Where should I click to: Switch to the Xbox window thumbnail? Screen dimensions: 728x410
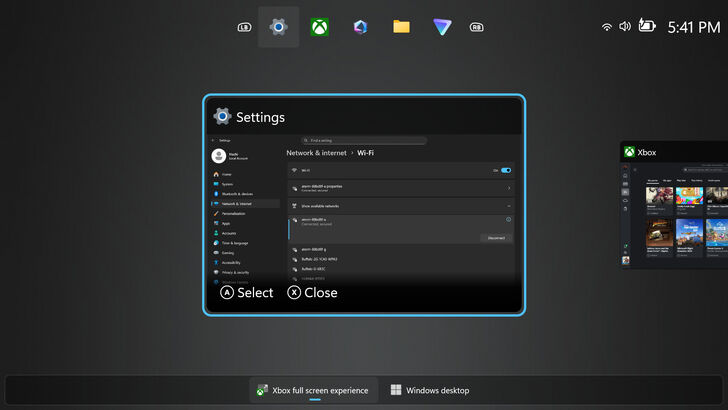(x=674, y=205)
